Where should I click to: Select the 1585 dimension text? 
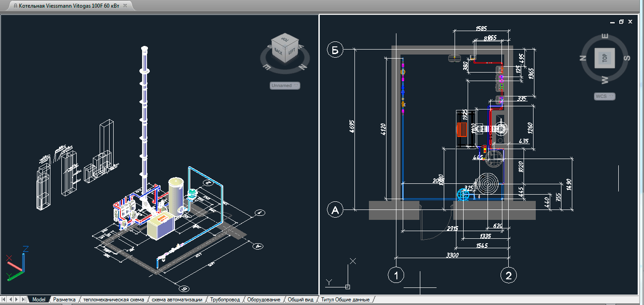(481, 28)
